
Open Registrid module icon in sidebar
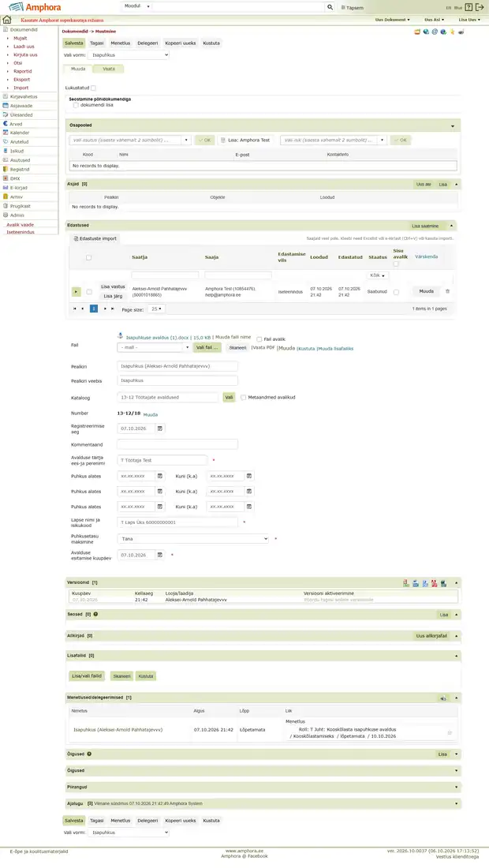tap(6, 169)
